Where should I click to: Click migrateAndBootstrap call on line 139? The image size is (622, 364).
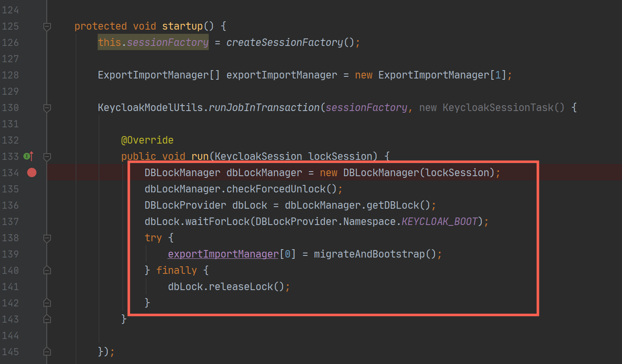tap(369, 254)
